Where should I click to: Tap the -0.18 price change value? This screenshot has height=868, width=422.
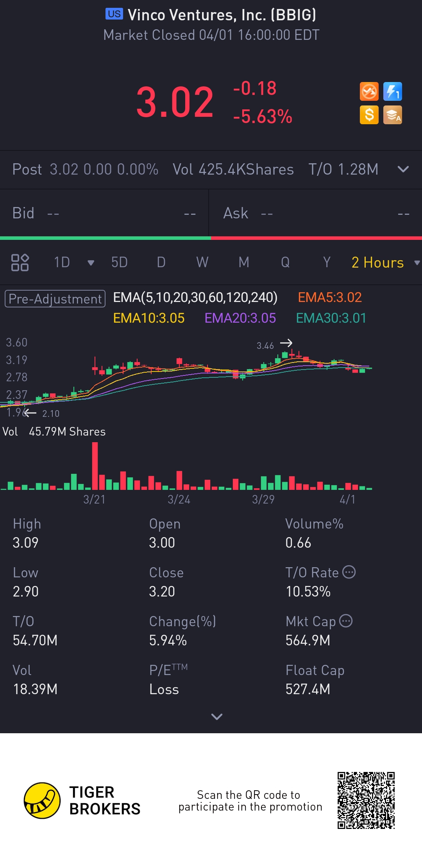[x=255, y=88]
